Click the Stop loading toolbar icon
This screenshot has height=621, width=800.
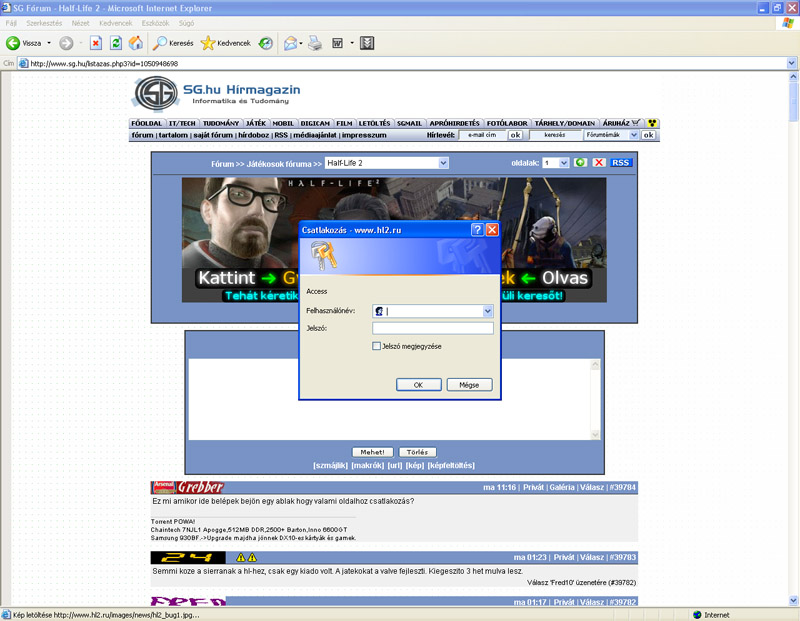pos(96,43)
